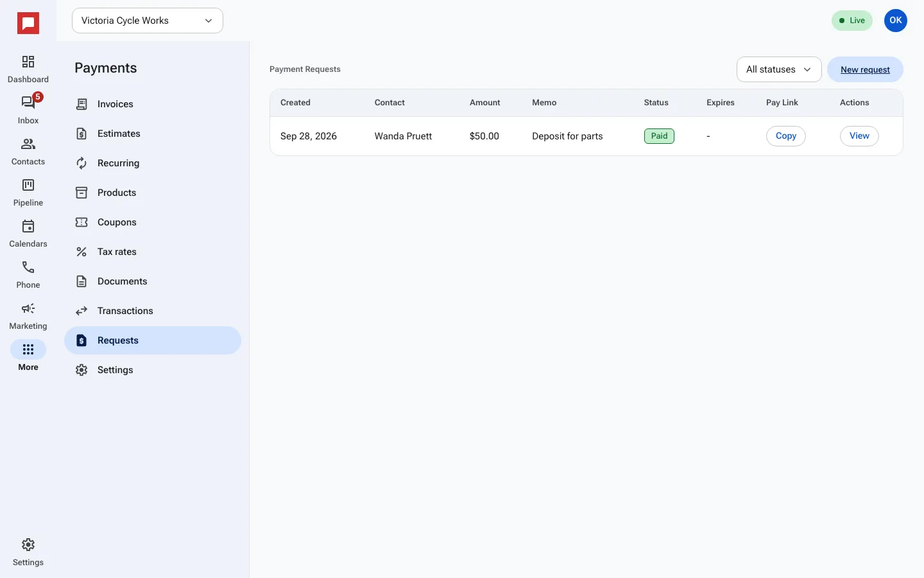Open the Calendars icon

(x=28, y=226)
